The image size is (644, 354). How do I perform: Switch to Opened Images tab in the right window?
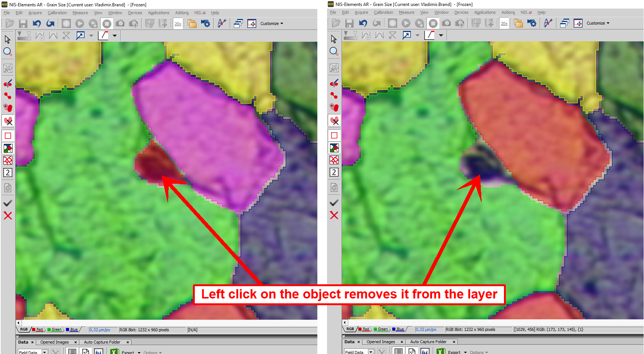tap(381, 342)
